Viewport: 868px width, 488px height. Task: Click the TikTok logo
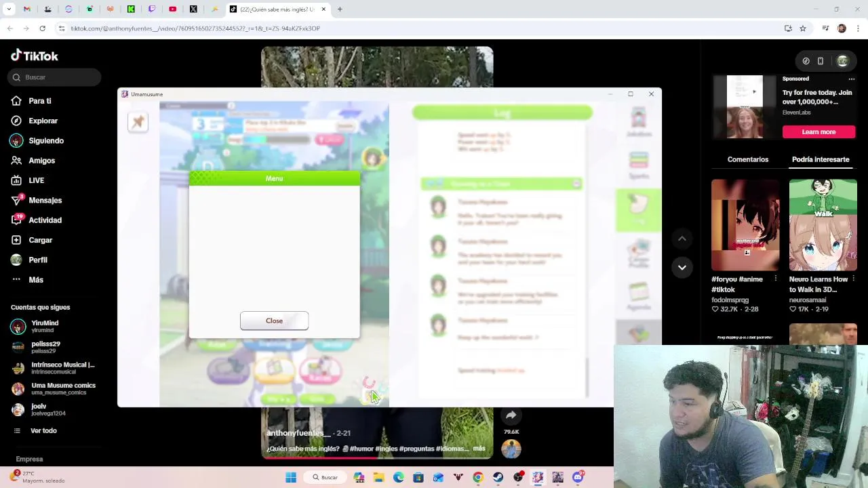pos(35,56)
